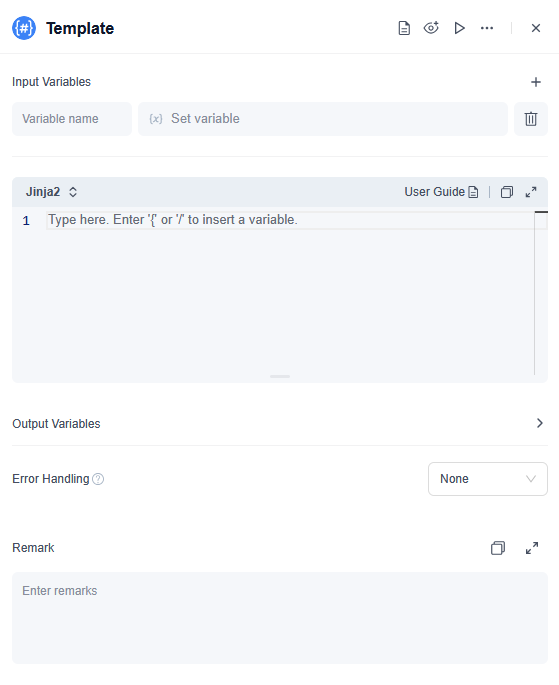Copy the Jinja2 code editor contents
Screen dimensions: 559x685
point(507,192)
